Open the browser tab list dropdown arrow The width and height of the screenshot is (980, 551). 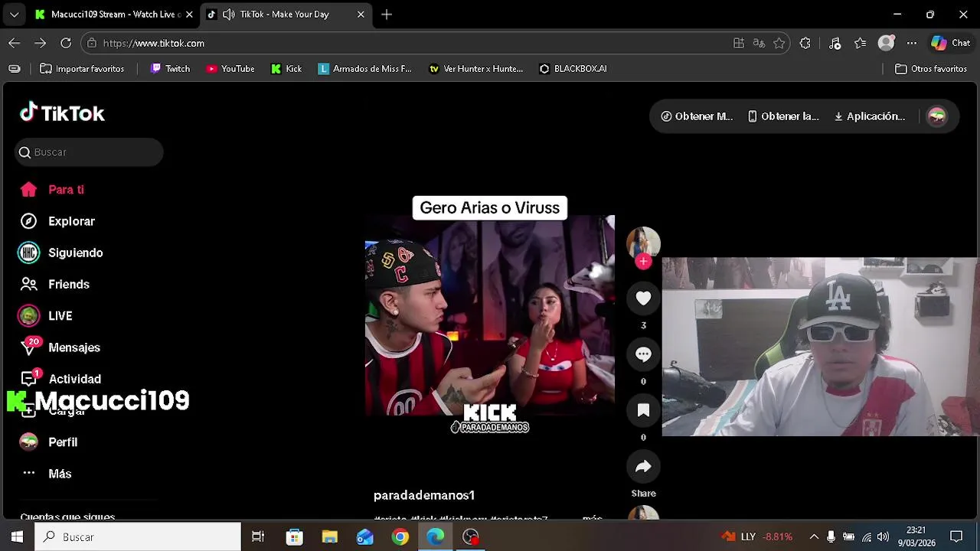[14, 14]
